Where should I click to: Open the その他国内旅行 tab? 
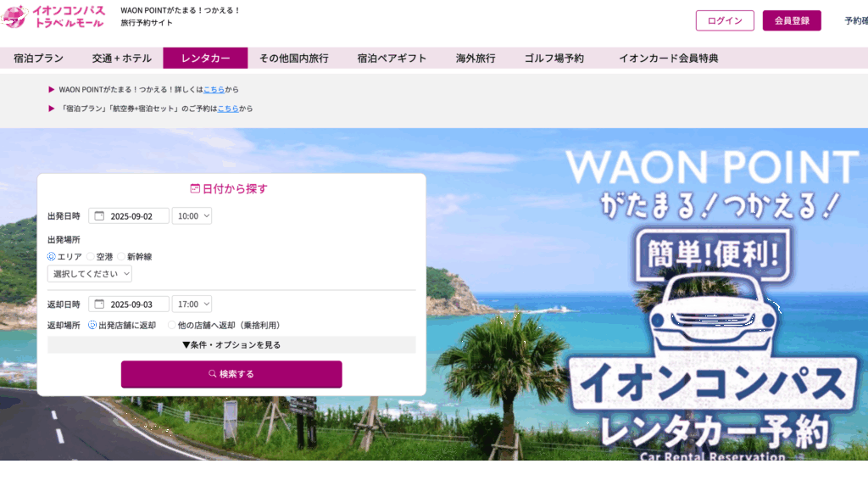(x=294, y=59)
